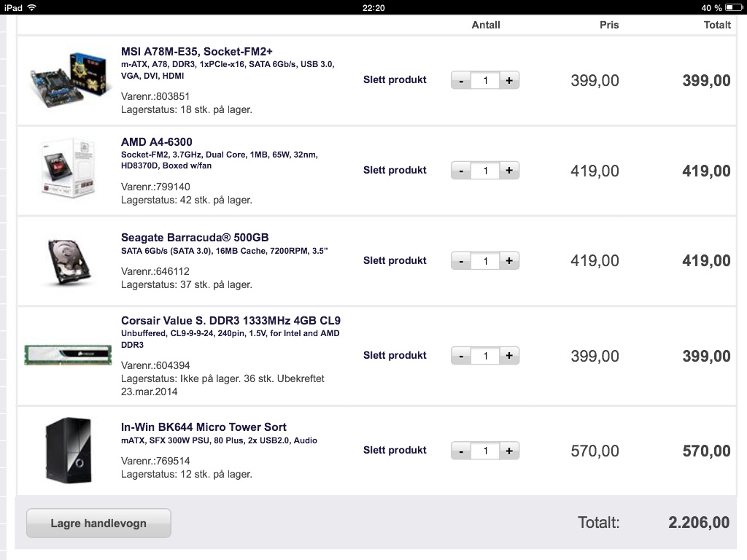Click the In-Win tower case thumbnail
The height and width of the screenshot is (560, 747).
coord(68,451)
